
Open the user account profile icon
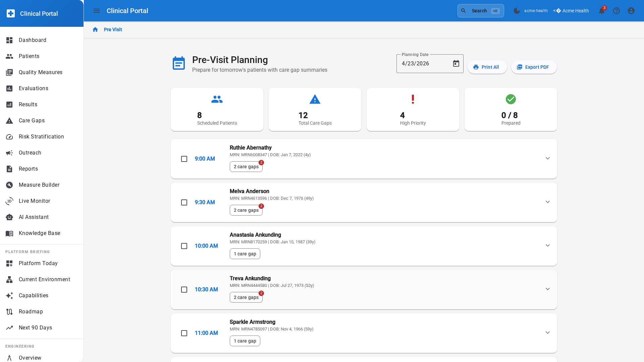pos(631,11)
